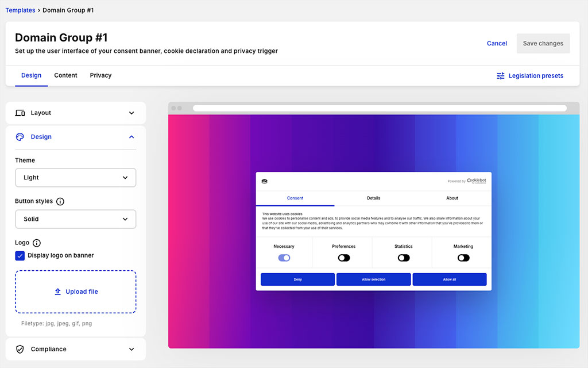Open the Templates breadcrumb link
The width and height of the screenshot is (588, 368).
pyautogui.click(x=20, y=10)
